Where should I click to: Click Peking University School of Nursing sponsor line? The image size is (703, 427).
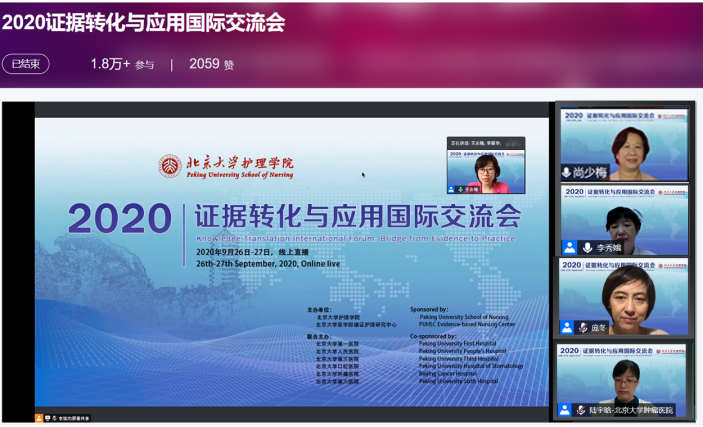(464, 317)
